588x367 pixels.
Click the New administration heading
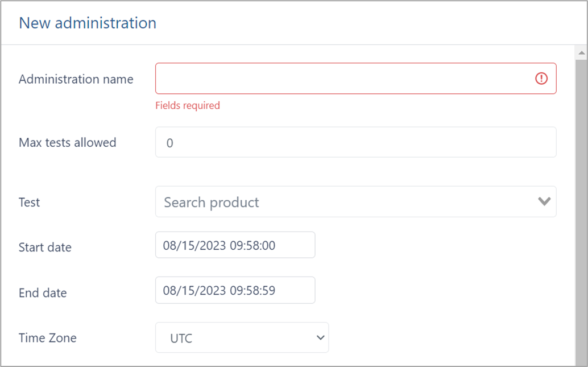[x=87, y=23]
